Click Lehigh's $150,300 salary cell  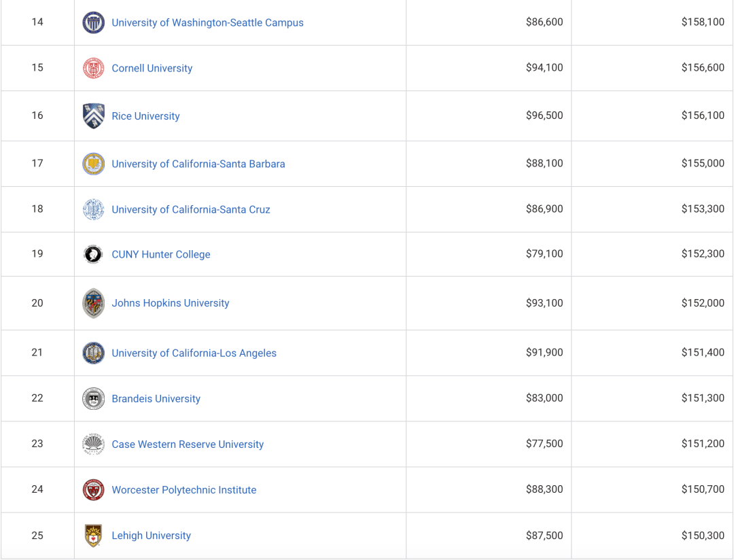[x=652, y=535]
